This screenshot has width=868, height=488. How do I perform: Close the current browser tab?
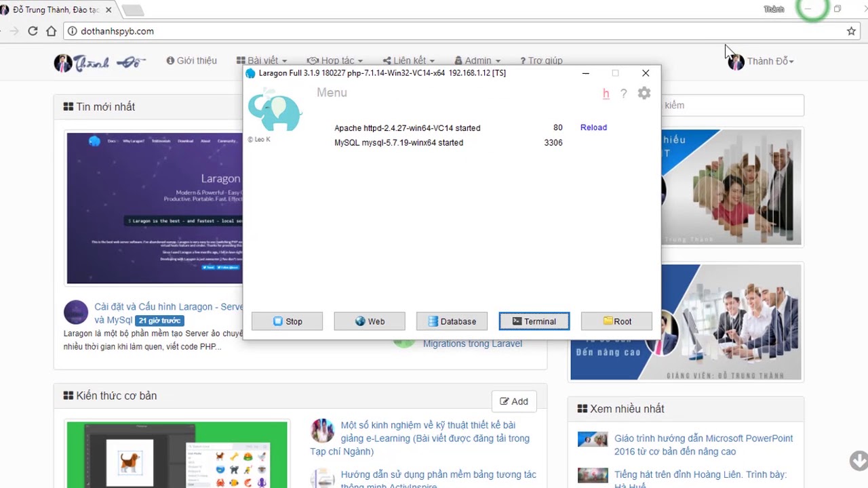(108, 10)
